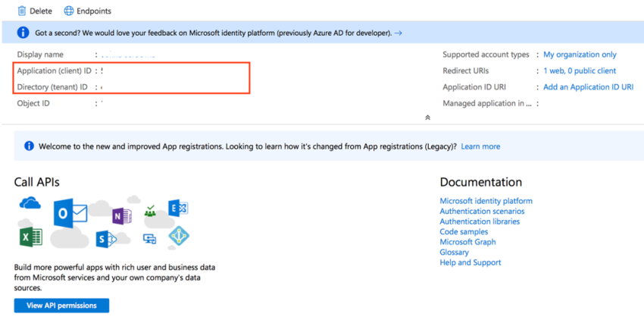Open the "1 web, 0 public client" redirect URIs
644x317 pixels.
[x=580, y=71]
